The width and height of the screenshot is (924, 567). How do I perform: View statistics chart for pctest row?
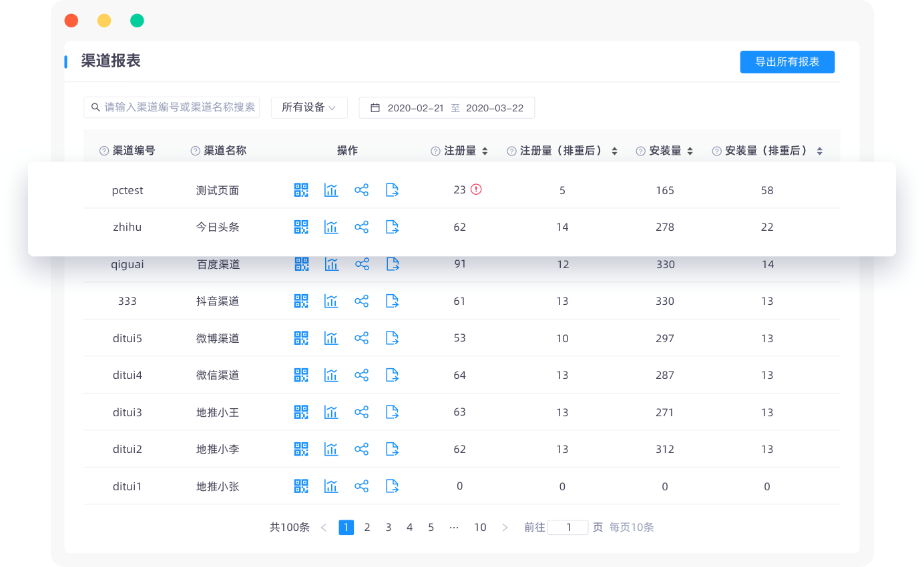[x=331, y=190]
